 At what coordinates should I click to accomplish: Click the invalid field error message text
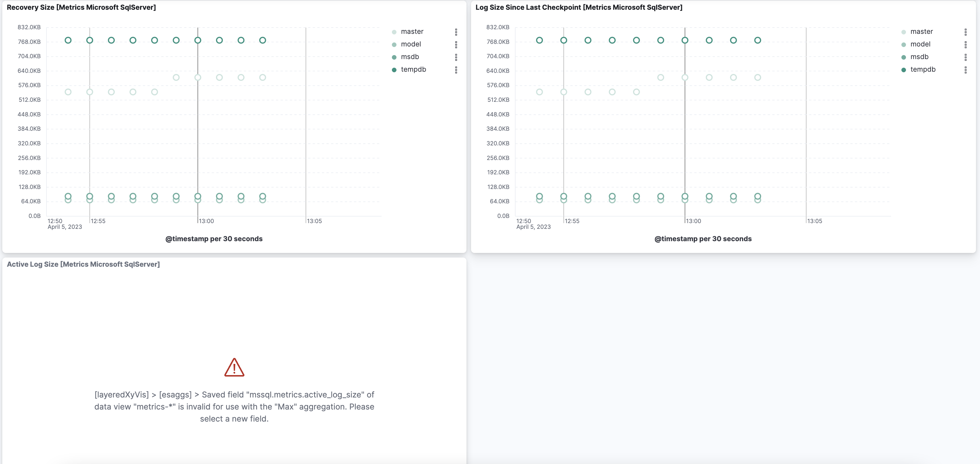pyautogui.click(x=234, y=407)
